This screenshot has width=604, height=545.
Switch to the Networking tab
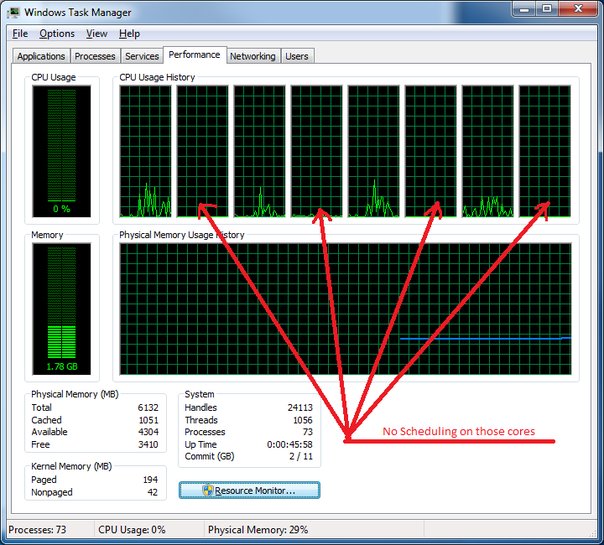(x=253, y=56)
